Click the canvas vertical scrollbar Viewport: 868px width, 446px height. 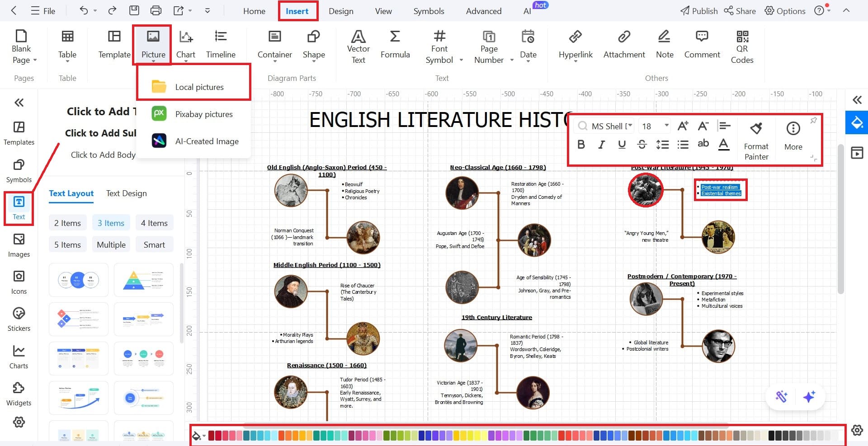click(x=840, y=219)
